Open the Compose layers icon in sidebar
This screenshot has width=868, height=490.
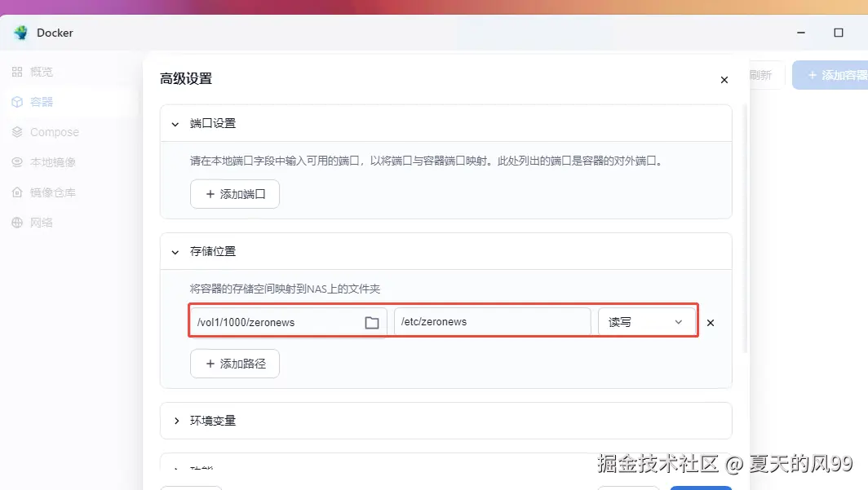(17, 132)
